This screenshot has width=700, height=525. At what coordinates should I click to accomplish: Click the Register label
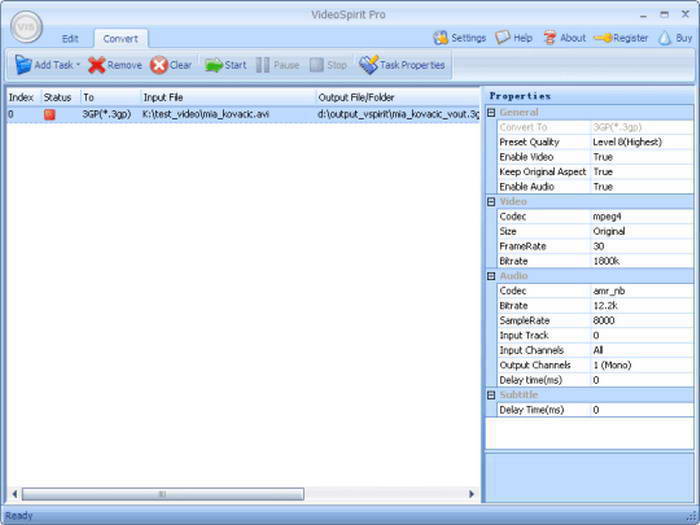click(x=630, y=38)
